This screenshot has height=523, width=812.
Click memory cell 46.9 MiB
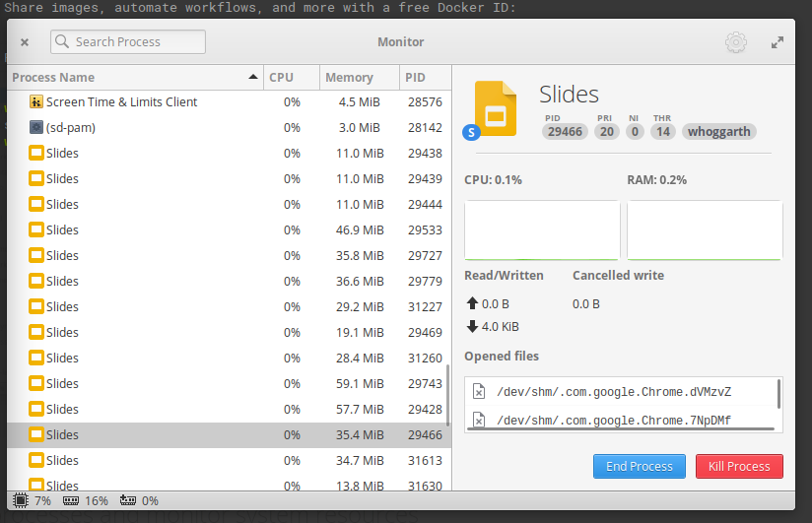click(360, 229)
